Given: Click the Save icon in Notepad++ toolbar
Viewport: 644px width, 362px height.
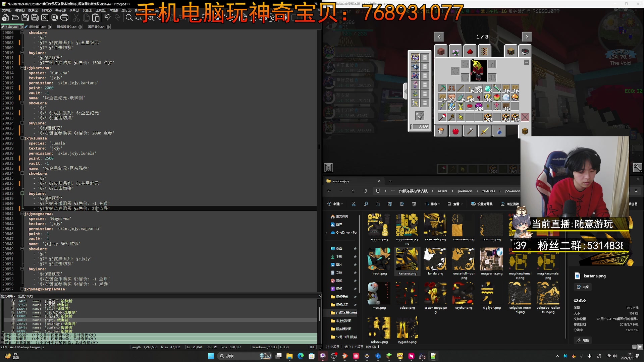Looking at the screenshot, I should click(x=25, y=18).
